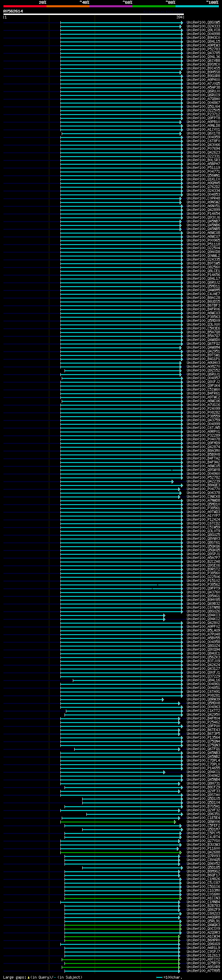Open hit UniRef100_Q94L36
The height and width of the screenshot is (980, 222).
pyautogui.click(x=203, y=57)
